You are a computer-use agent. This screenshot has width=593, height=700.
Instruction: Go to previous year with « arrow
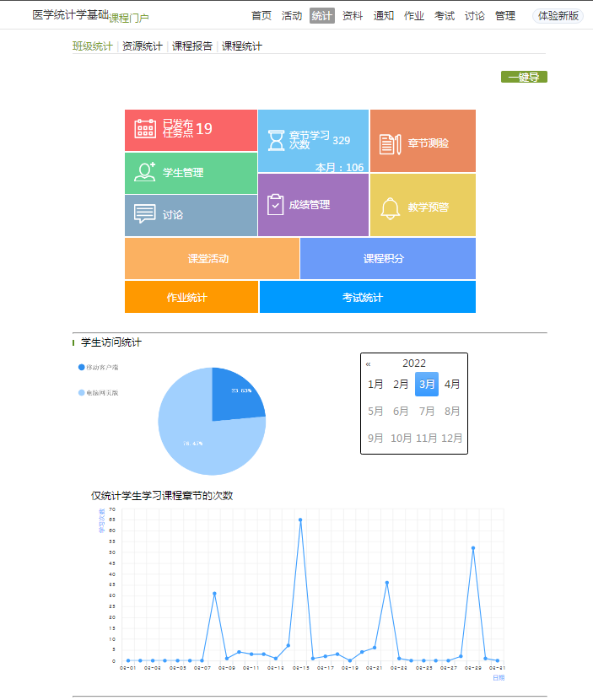point(369,363)
